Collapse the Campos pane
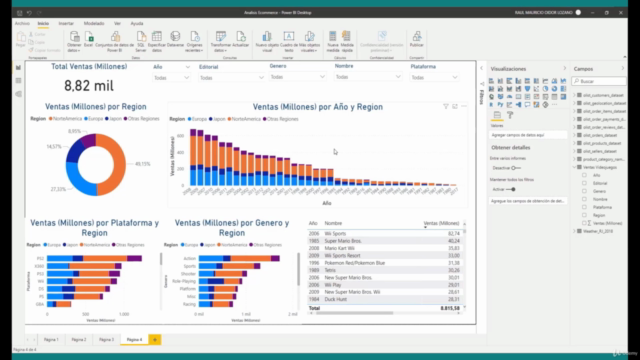This screenshot has width=640, height=360. (x=623, y=69)
